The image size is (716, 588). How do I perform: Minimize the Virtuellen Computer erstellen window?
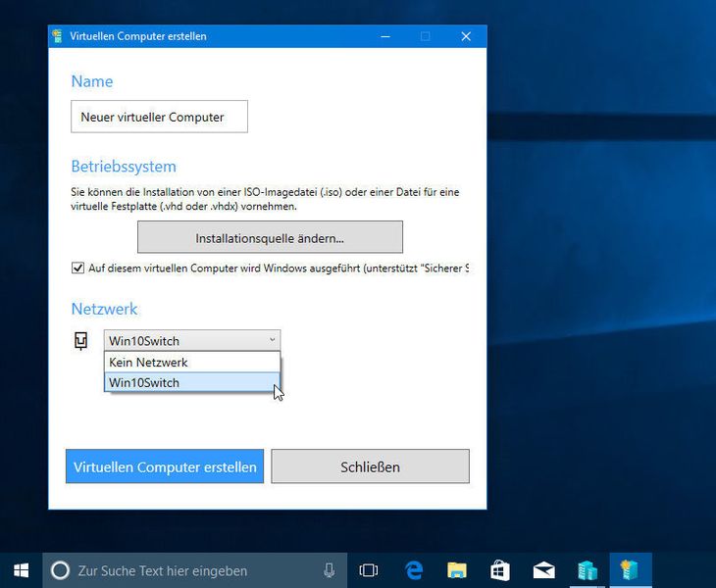[385, 36]
